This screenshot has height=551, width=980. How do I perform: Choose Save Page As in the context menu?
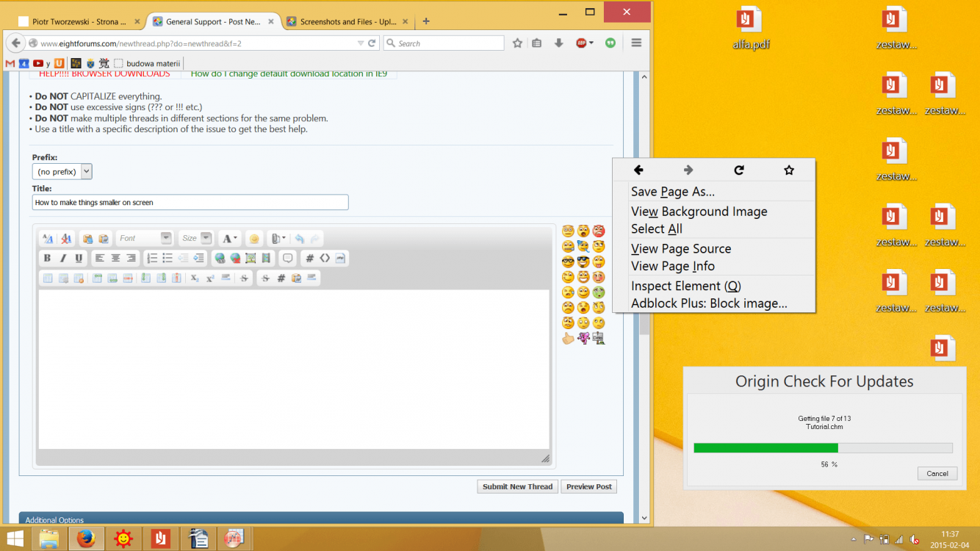pyautogui.click(x=672, y=192)
